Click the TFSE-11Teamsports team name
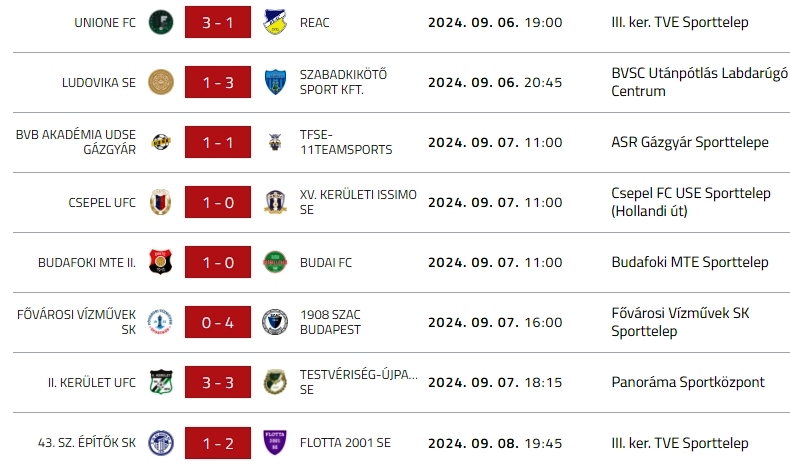Image resolution: width=790 pixels, height=466 pixels. pos(346,142)
